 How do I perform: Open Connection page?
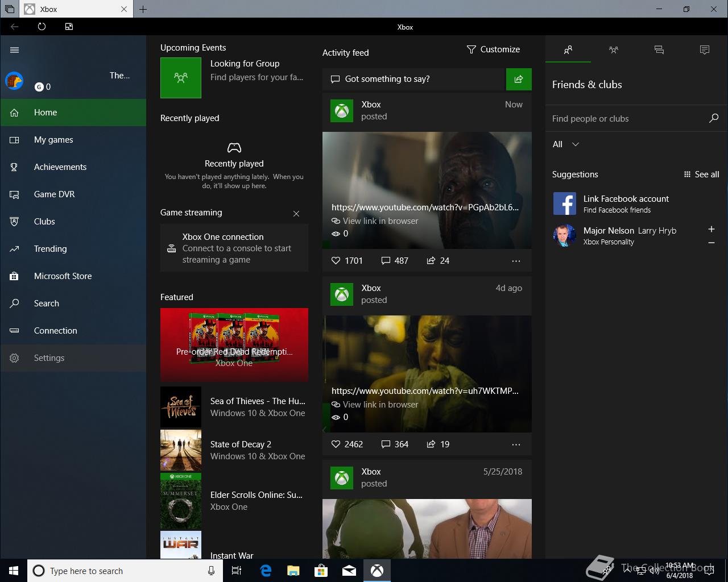pyautogui.click(x=73, y=331)
